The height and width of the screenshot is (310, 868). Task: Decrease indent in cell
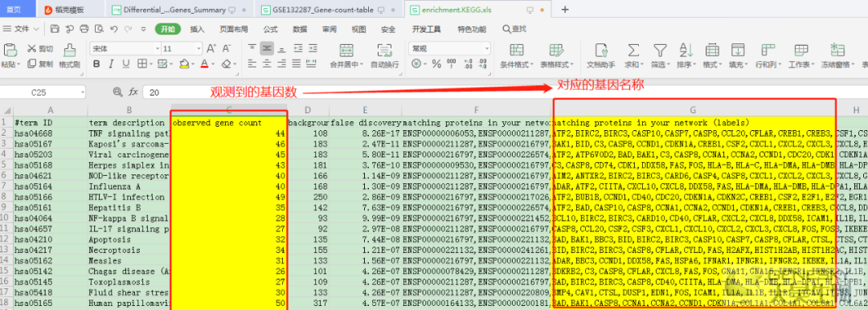click(x=298, y=49)
